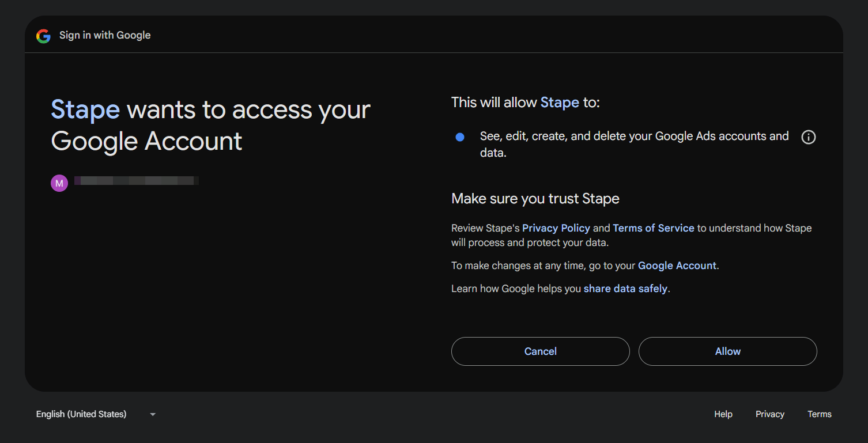Click the 'Sign in with Google' header text
Viewport: 868px width, 443px height.
(105, 35)
